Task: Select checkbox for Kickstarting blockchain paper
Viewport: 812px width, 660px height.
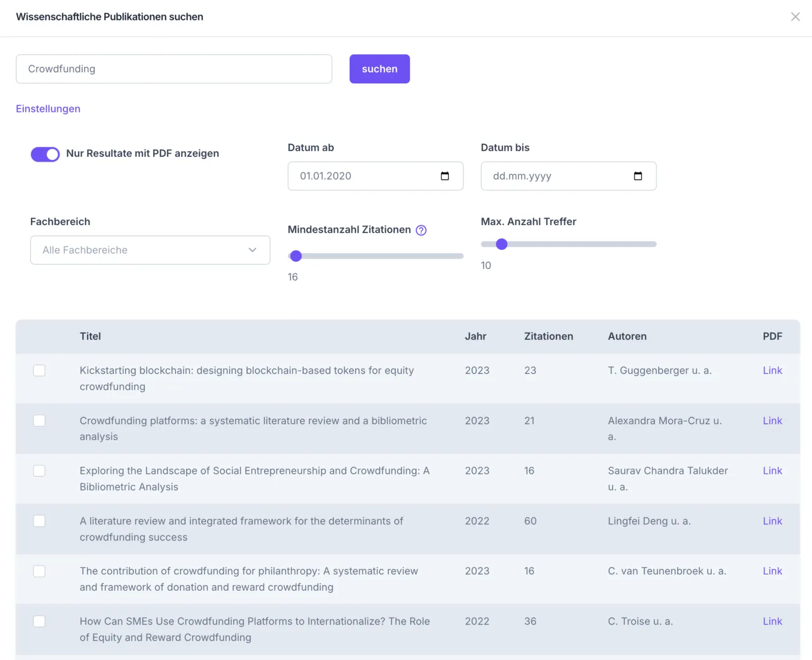Action: click(39, 371)
